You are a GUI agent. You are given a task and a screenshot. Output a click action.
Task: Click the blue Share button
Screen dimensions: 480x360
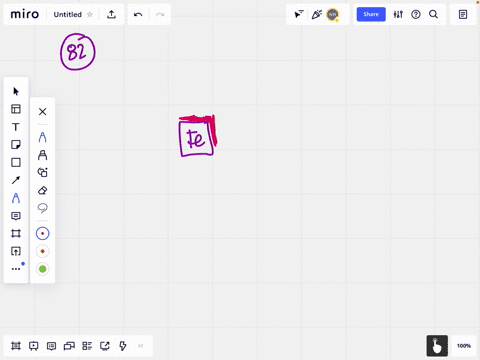(371, 14)
